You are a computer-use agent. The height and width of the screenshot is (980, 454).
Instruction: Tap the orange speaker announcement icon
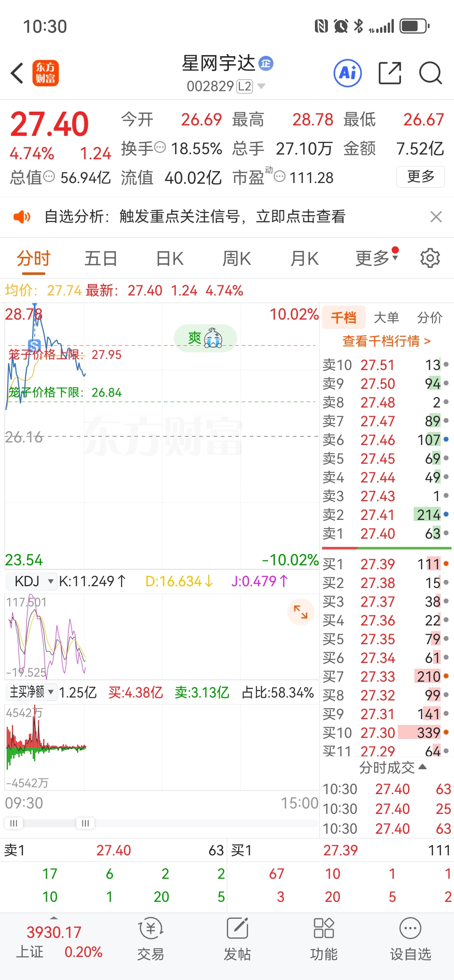[x=22, y=217]
